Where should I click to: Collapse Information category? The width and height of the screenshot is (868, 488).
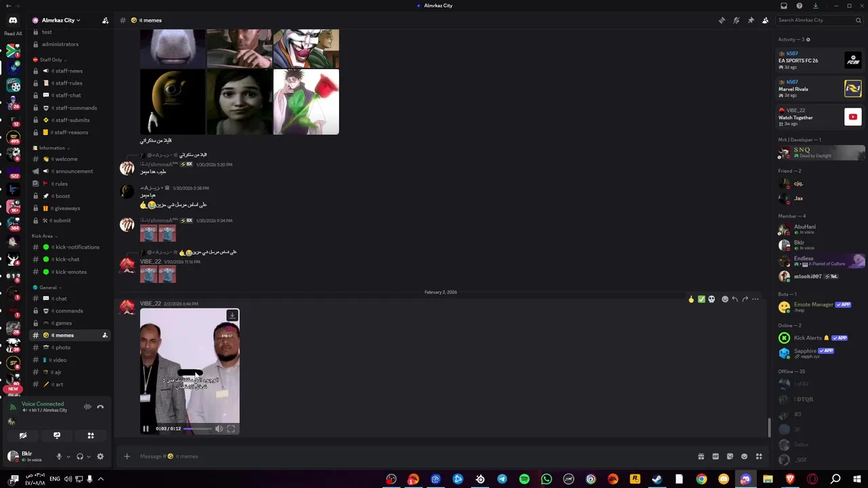point(51,148)
